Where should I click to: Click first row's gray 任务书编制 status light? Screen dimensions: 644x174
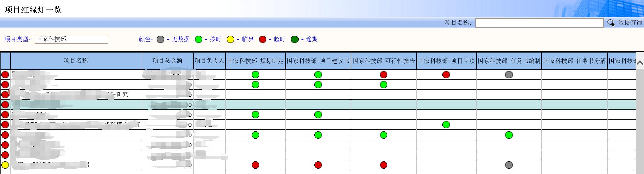point(509,75)
